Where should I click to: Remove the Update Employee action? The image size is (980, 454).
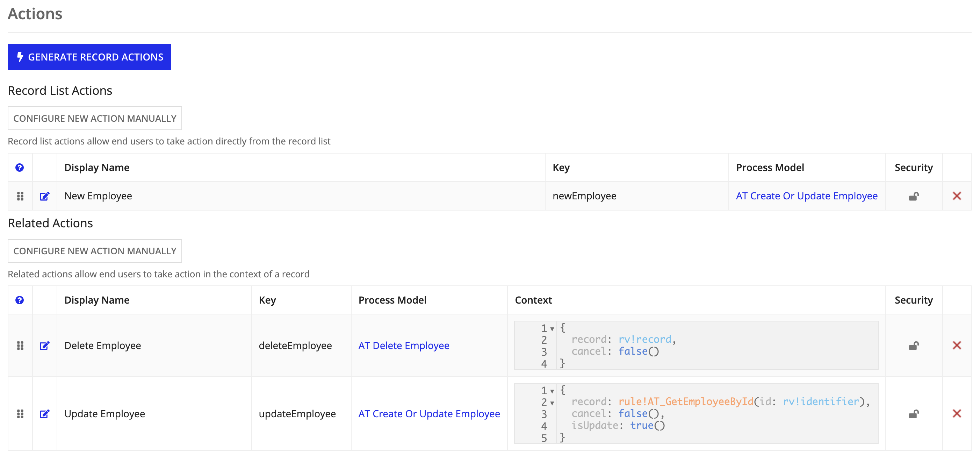coord(957,413)
